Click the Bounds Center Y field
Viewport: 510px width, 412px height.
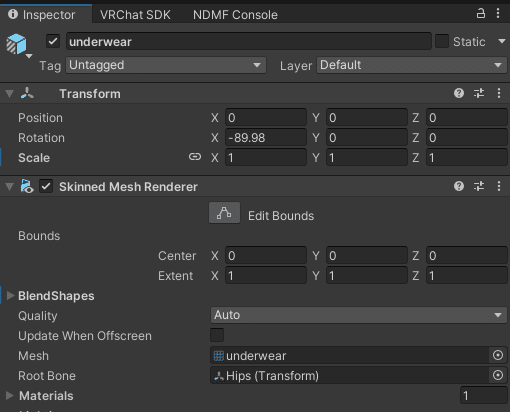[367, 255]
